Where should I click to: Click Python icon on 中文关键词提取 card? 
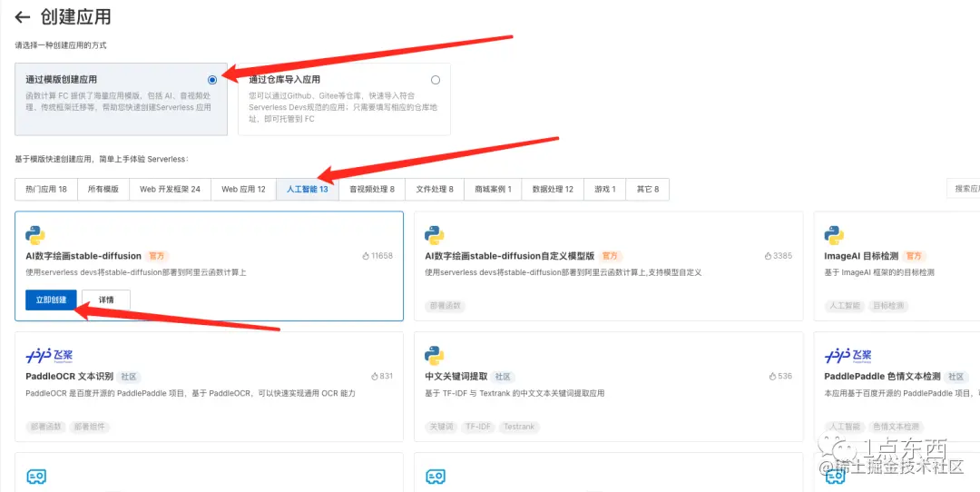point(435,356)
